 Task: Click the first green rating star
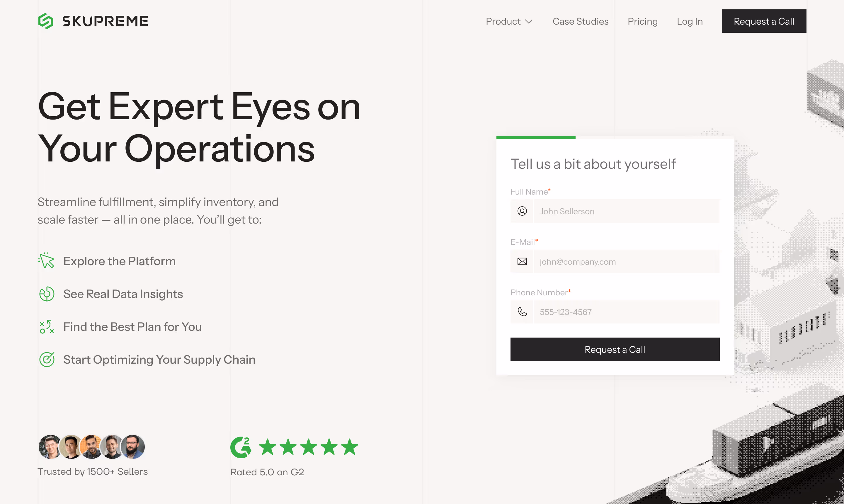click(x=268, y=447)
